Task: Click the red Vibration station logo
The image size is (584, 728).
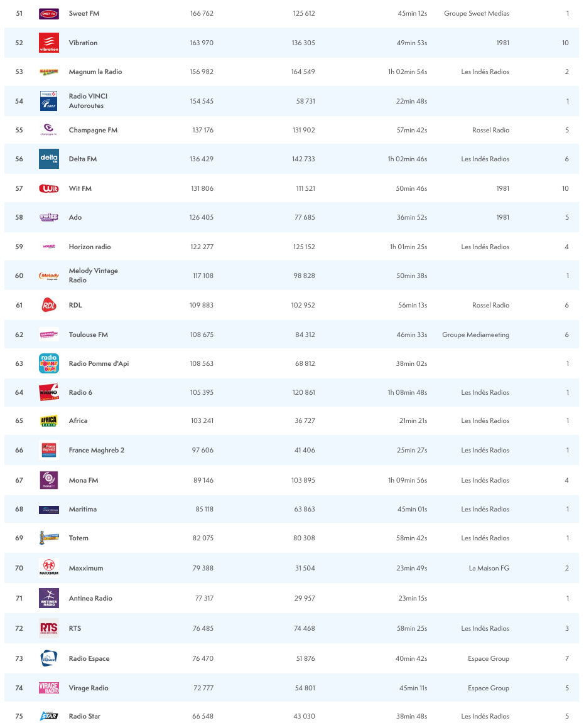Action: point(49,43)
